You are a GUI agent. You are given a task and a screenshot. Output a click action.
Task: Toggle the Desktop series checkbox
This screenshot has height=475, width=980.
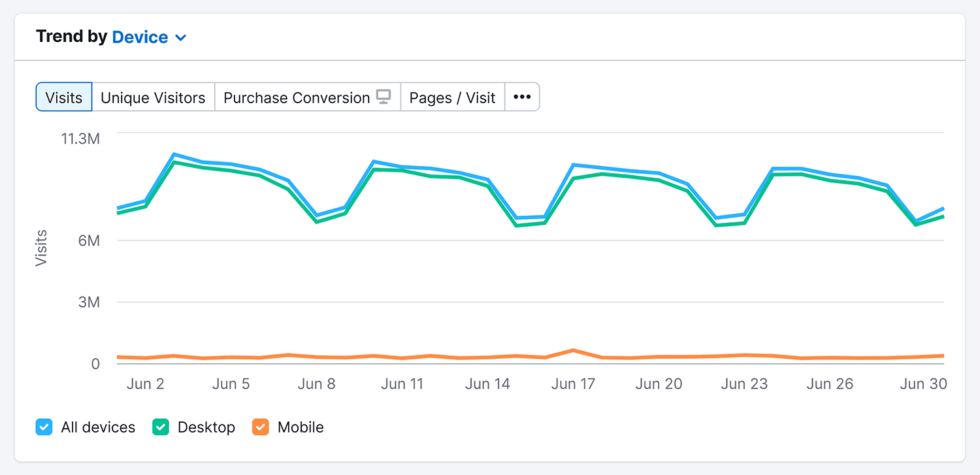(161, 427)
